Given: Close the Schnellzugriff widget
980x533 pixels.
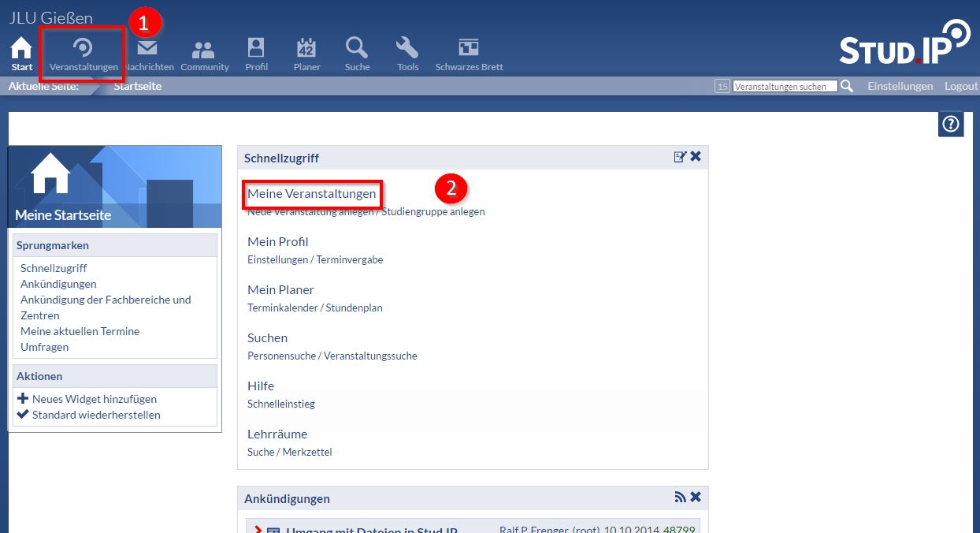Looking at the screenshot, I should coord(696,157).
